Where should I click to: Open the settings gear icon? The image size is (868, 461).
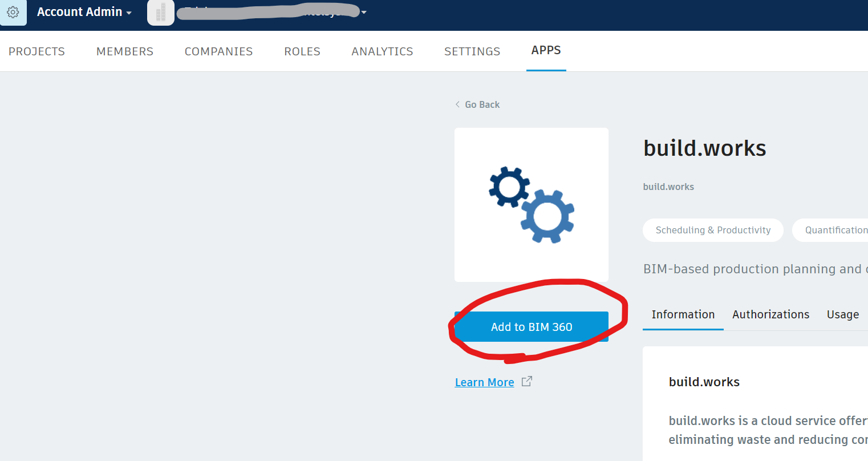tap(13, 13)
